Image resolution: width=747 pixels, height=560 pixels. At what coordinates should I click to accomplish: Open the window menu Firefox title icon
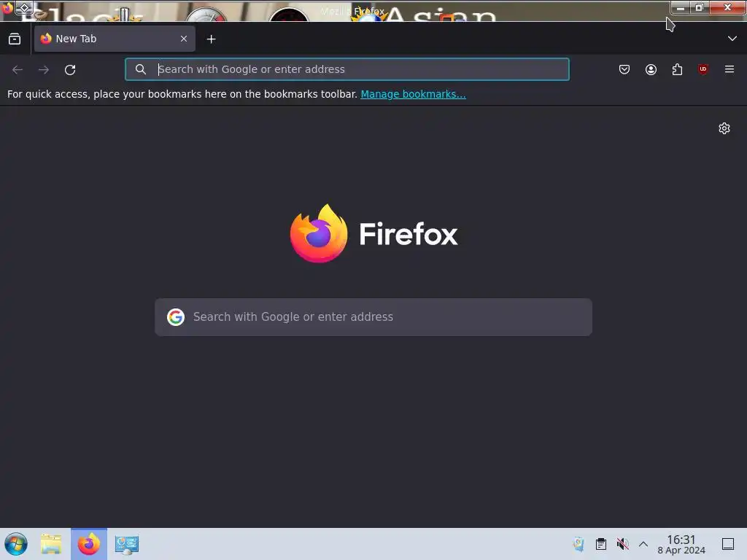pos(7,7)
